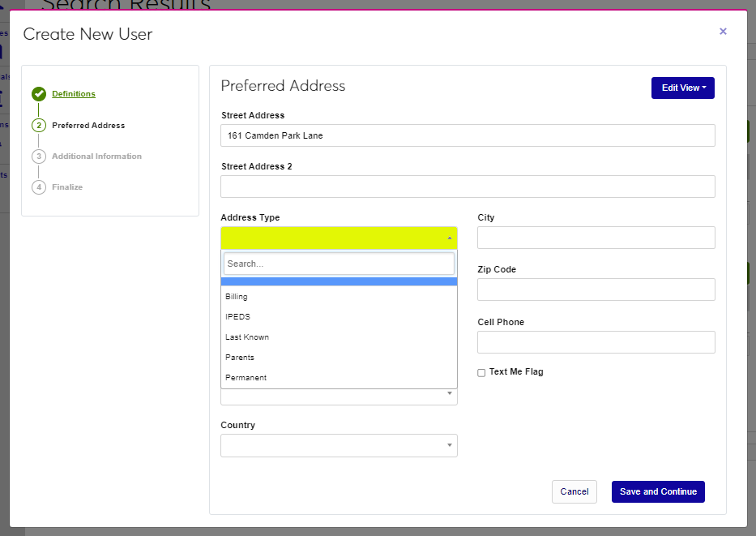Close the Create New User dialog
Screen dimensions: 756x536
pos(723,32)
